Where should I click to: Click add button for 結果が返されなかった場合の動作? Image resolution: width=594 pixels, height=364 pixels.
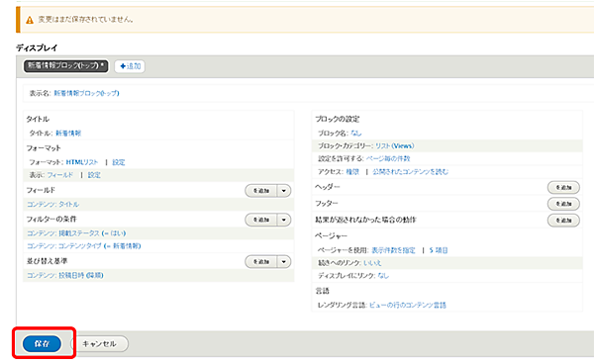[563, 221]
